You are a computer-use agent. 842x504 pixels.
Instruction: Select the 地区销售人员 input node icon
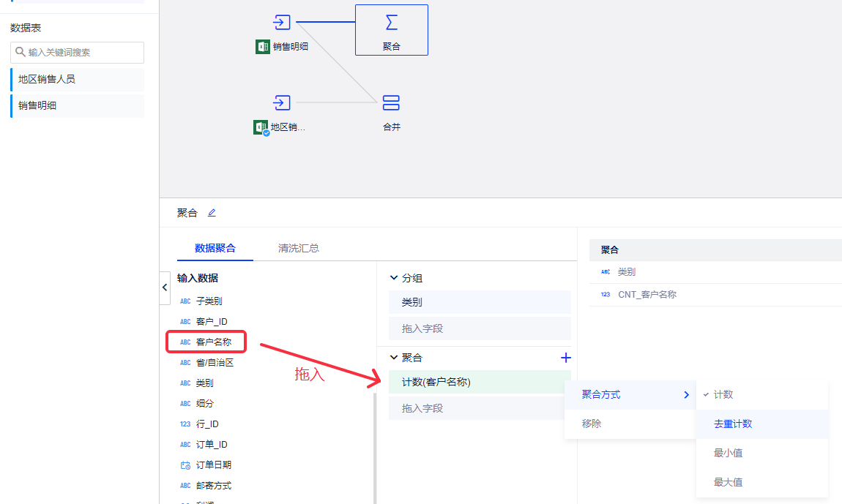tap(282, 102)
